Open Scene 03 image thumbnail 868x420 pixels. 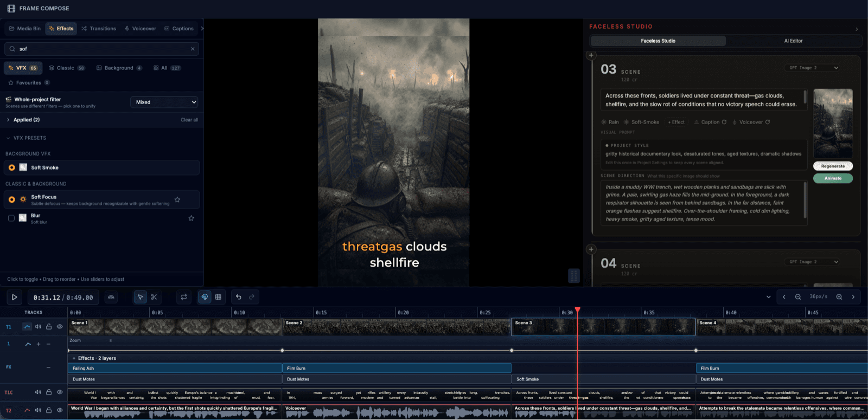[x=833, y=124]
